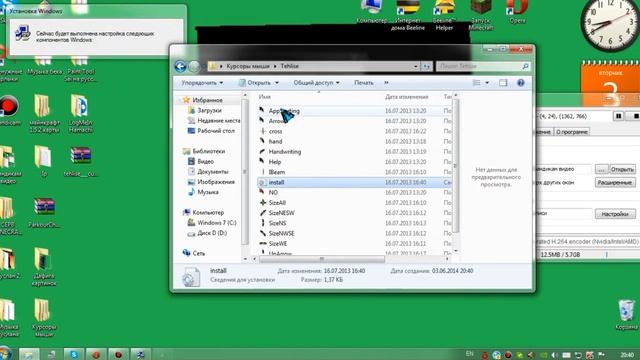This screenshot has height=360, width=640.
Task: Open the Корзина recycle bin desktop icon
Action: click(x=626, y=314)
